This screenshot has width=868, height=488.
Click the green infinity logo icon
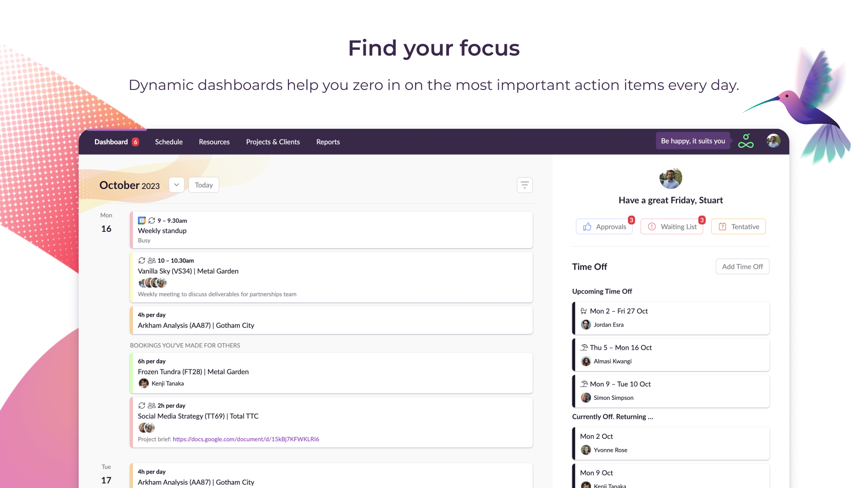pyautogui.click(x=745, y=141)
